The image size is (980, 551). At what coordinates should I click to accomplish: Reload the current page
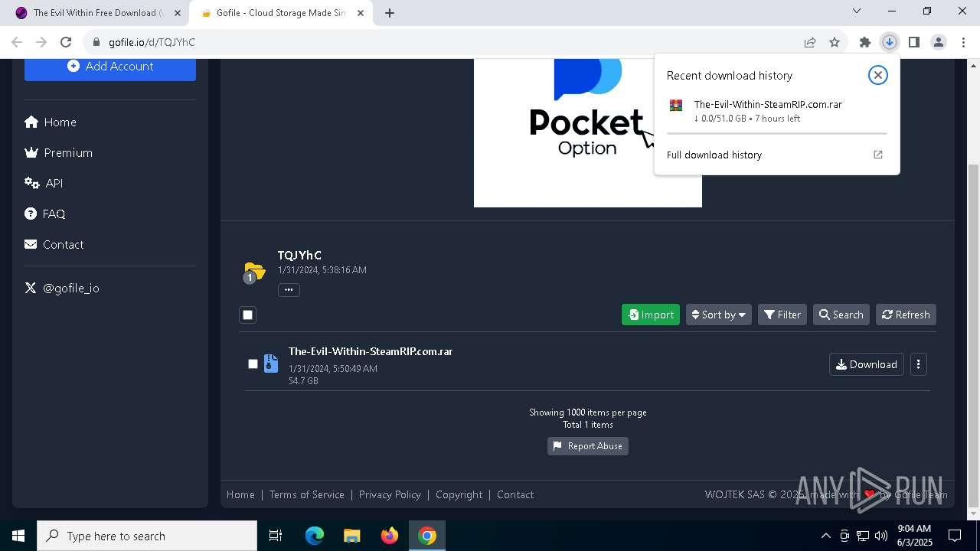point(66,42)
